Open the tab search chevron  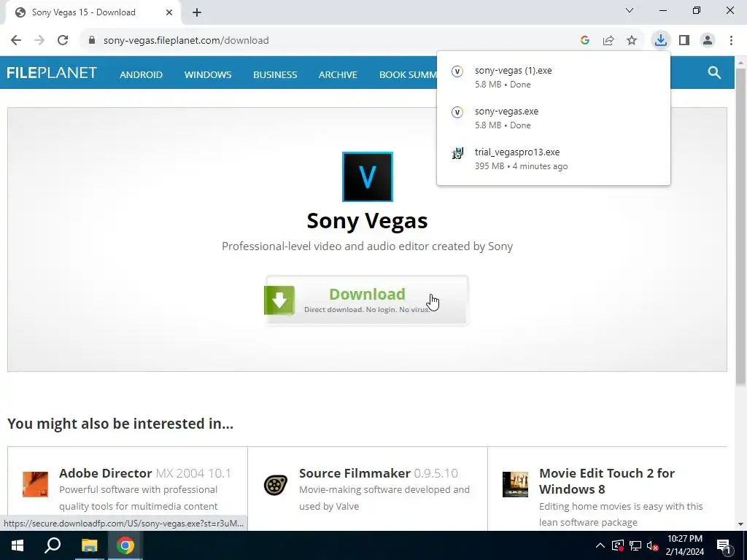pos(630,10)
